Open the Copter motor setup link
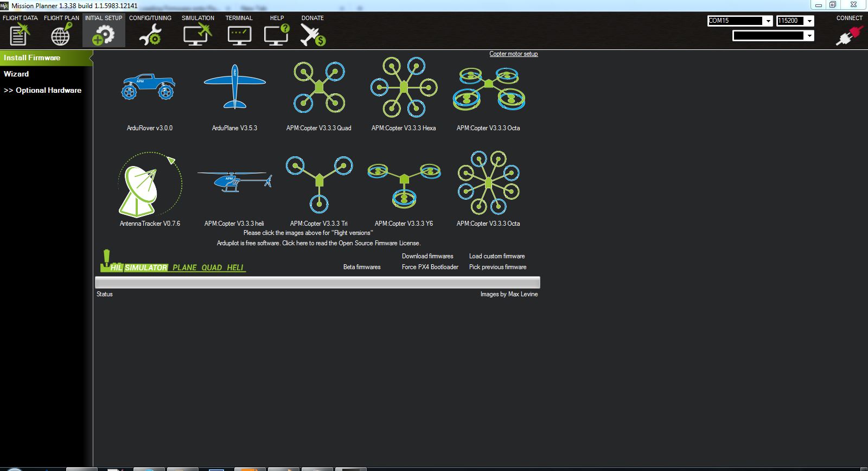The height and width of the screenshot is (471, 868). click(513, 54)
